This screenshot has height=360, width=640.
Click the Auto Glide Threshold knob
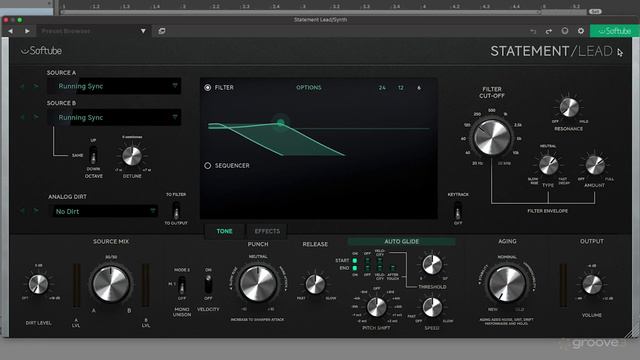[432, 265]
